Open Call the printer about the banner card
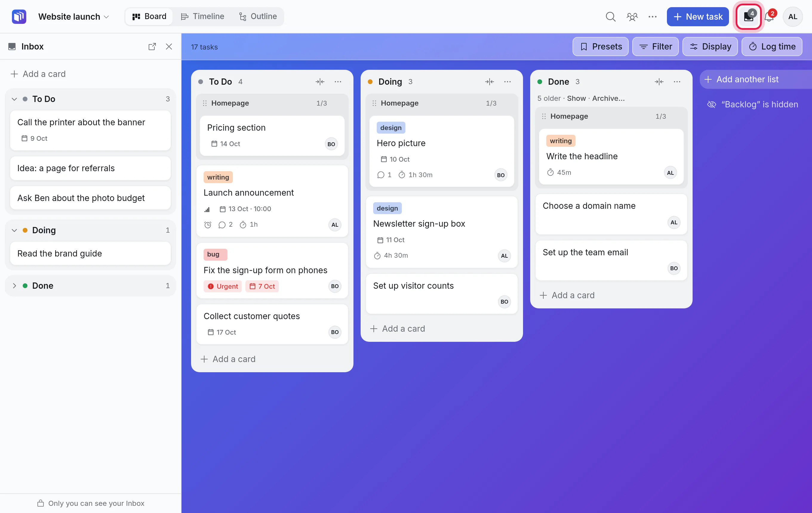 pos(90,130)
